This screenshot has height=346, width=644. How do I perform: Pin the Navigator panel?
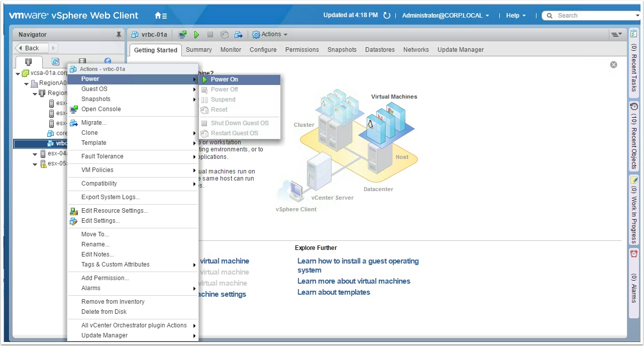pyautogui.click(x=119, y=35)
